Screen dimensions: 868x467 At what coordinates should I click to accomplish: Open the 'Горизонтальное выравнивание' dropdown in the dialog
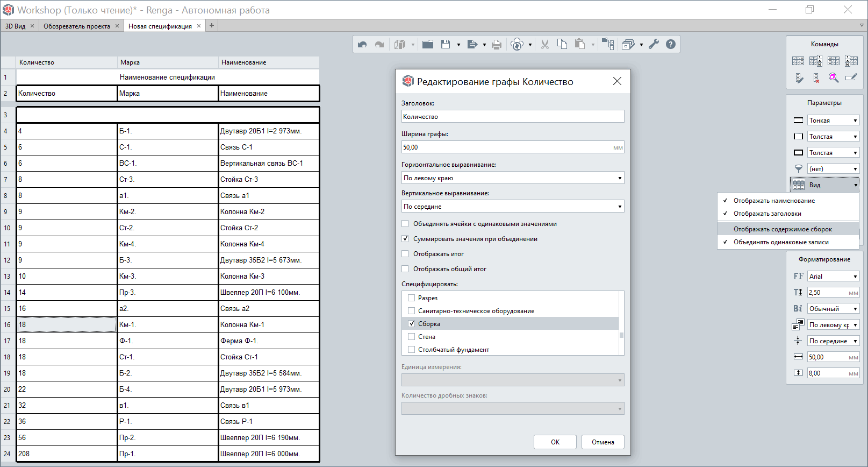click(513, 178)
